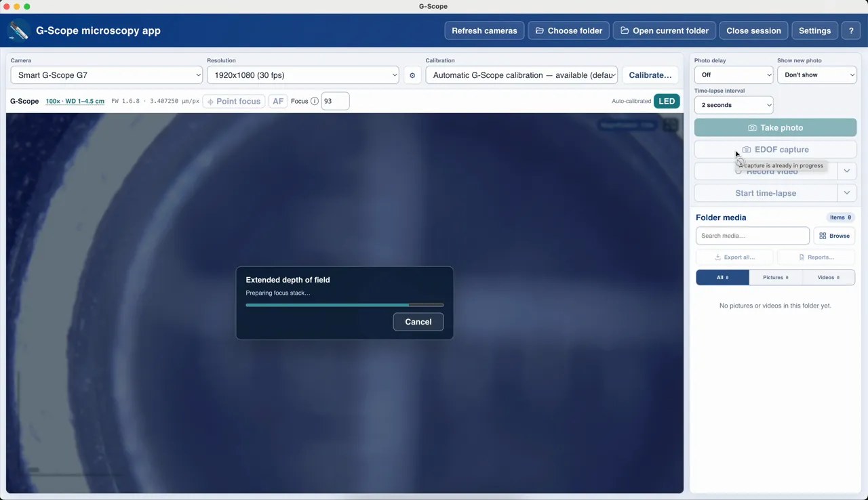Click the Export all… button
Viewport: 868px width, 500px height.
click(734, 257)
